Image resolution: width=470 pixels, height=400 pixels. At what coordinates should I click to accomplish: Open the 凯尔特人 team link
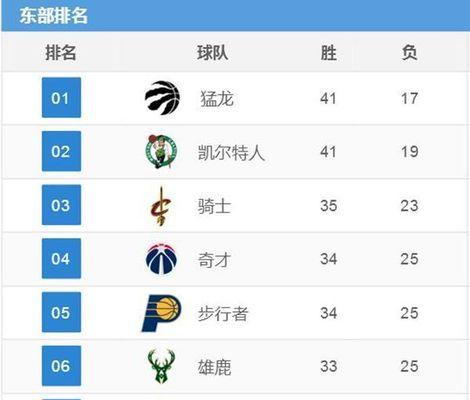tap(231, 153)
